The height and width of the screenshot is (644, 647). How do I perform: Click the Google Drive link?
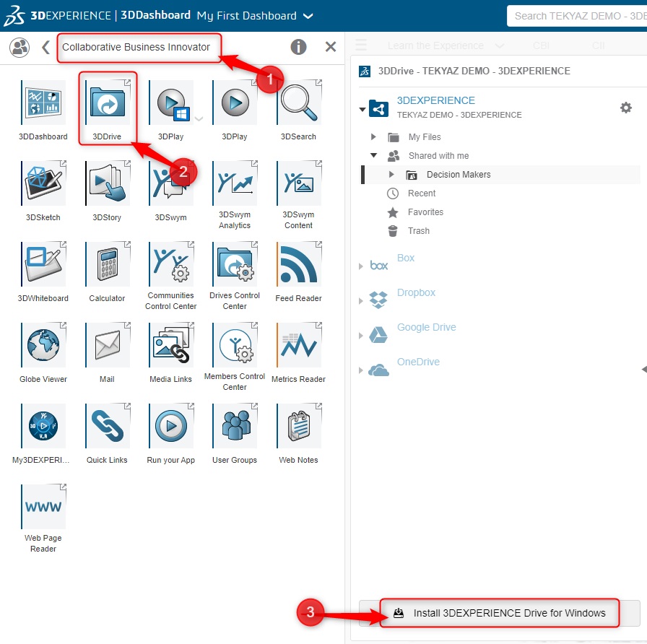(426, 327)
